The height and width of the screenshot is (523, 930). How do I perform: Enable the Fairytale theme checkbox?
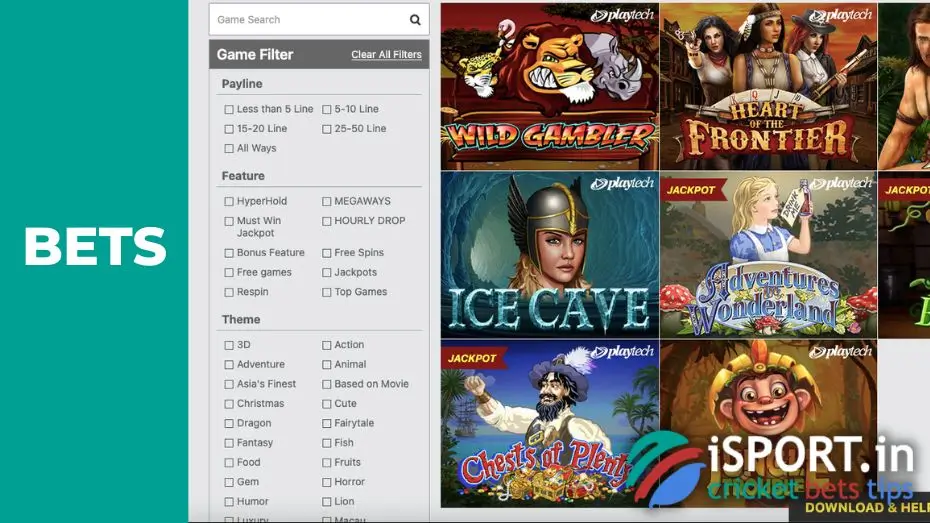click(327, 424)
